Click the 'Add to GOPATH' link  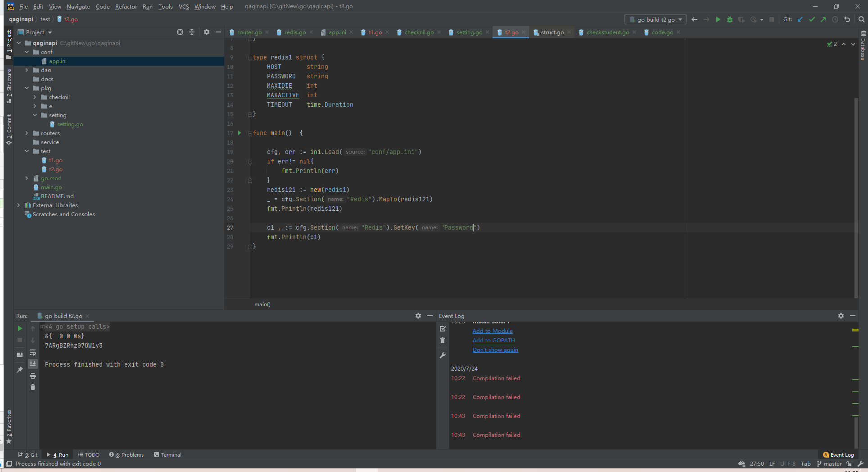click(x=493, y=340)
